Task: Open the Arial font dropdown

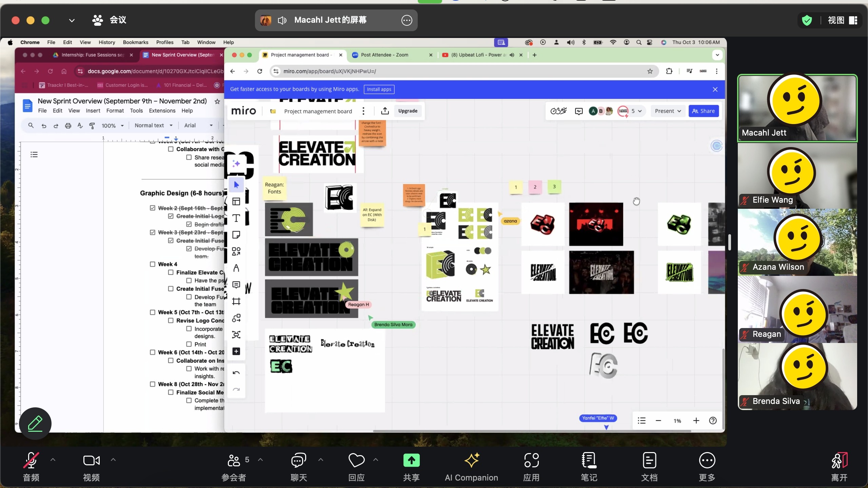Action: (198, 125)
